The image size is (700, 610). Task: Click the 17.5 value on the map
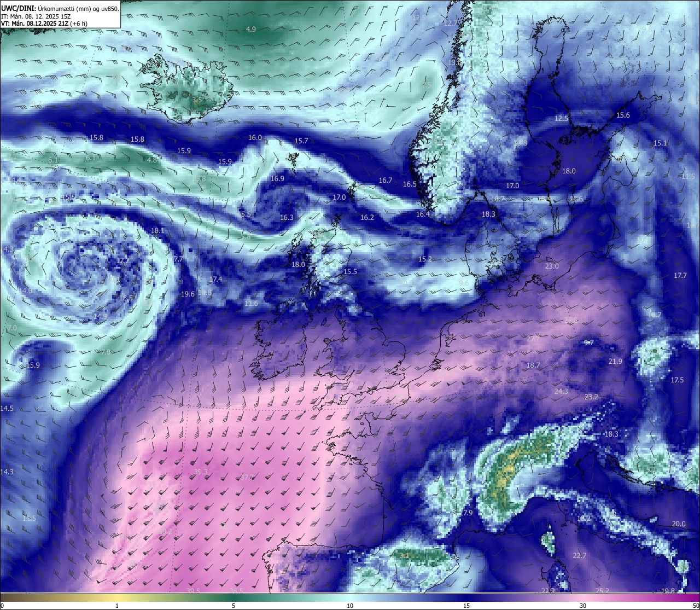pyautogui.click(x=677, y=380)
